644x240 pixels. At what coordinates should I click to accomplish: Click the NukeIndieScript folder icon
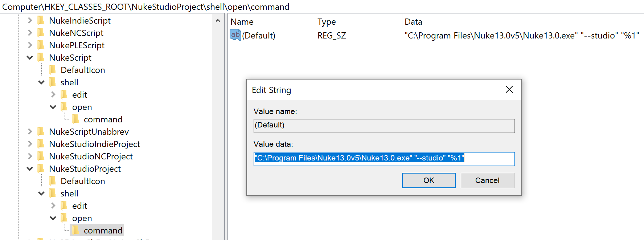[41, 20]
